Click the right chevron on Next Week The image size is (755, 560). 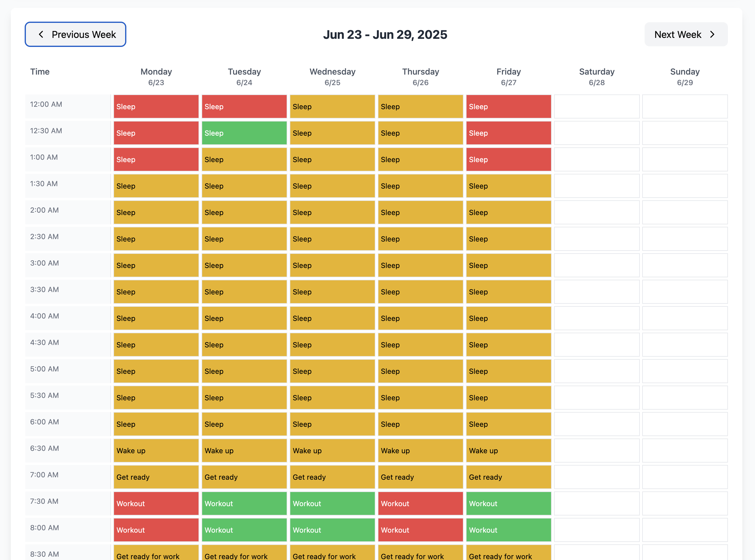712,34
